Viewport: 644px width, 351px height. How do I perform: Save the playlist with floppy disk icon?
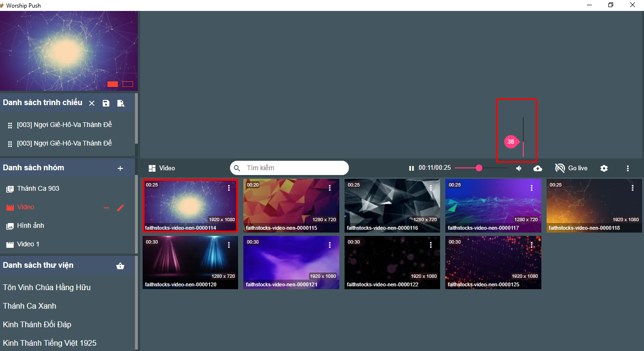[106, 103]
